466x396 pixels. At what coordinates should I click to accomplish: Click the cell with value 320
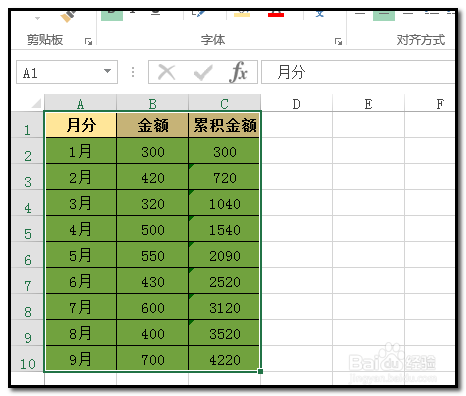(x=153, y=203)
